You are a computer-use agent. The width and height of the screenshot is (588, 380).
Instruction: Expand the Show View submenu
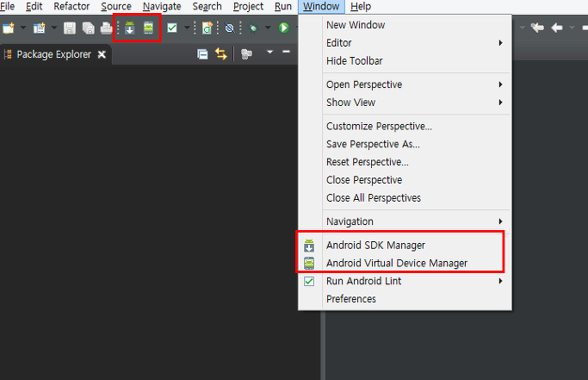point(405,103)
